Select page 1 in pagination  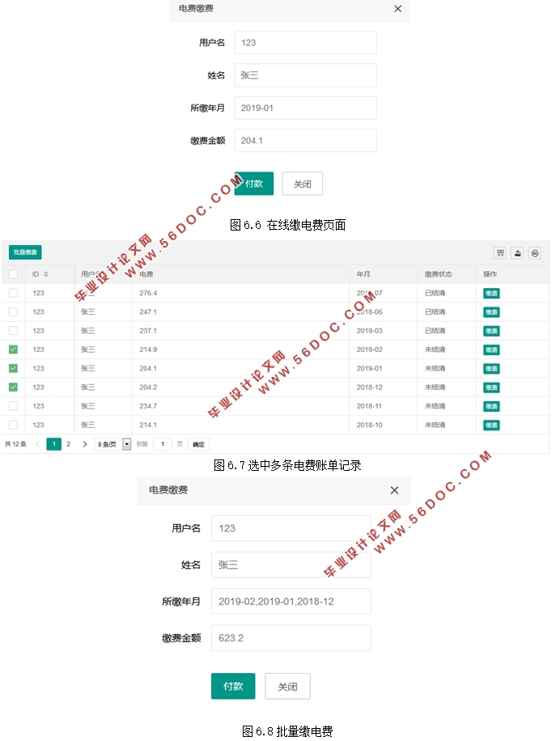(54, 444)
